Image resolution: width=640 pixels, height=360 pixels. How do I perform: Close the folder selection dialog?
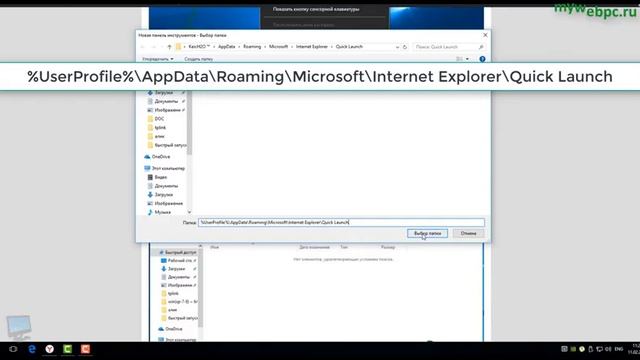point(485,35)
